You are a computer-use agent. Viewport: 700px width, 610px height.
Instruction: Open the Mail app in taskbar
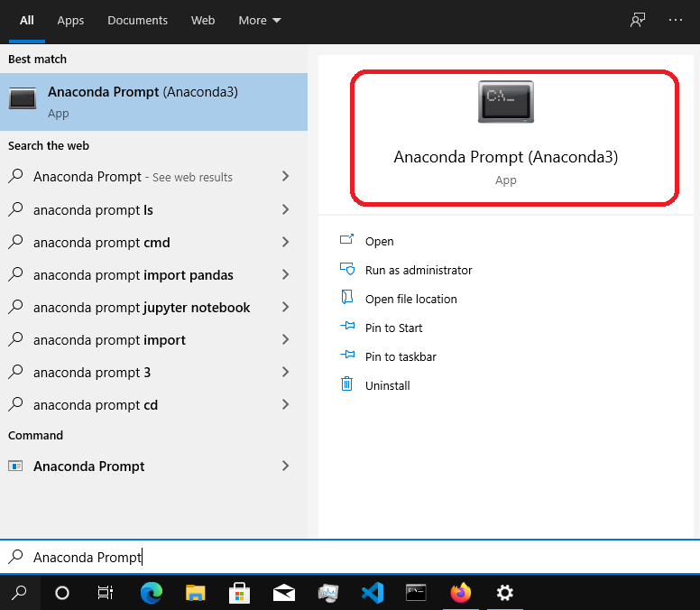click(284, 593)
